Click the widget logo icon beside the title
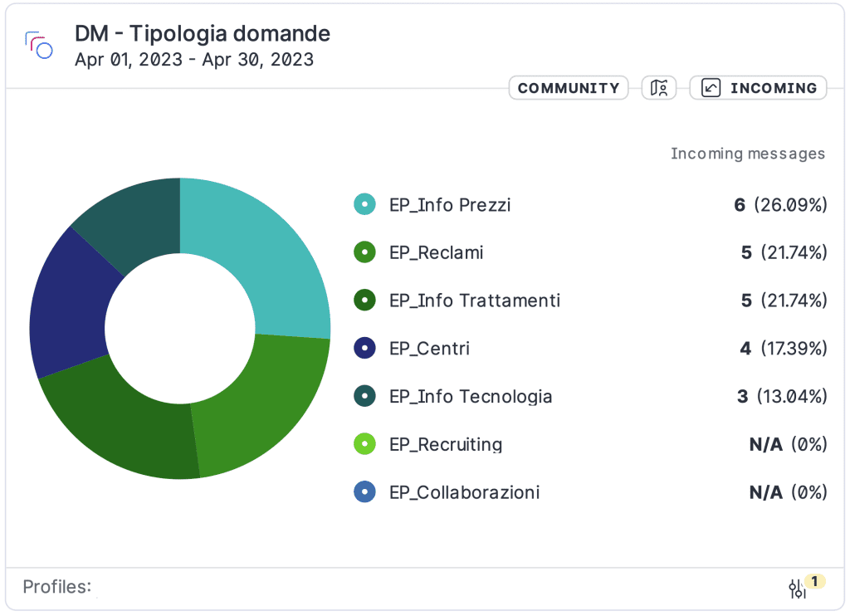The height and width of the screenshot is (616, 850). pos(38,45)
